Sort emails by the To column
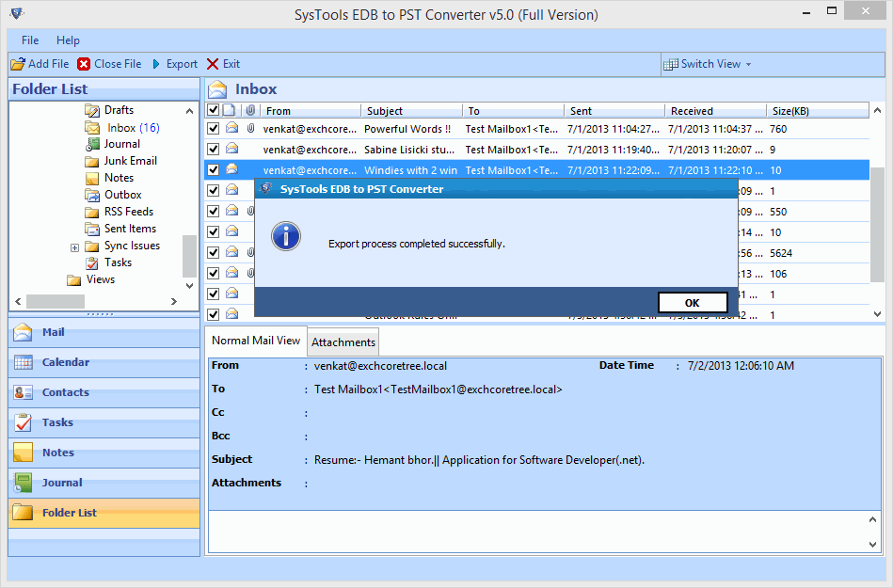 (x=513, y=110)
